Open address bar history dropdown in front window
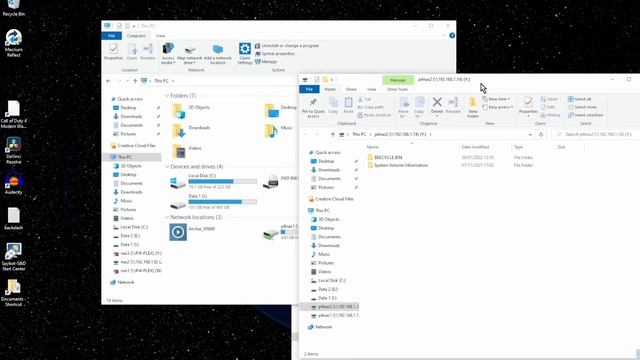Image resolution: width=640 pixels, height=360 pixels. pyautogui.click(x=530, y=134)
